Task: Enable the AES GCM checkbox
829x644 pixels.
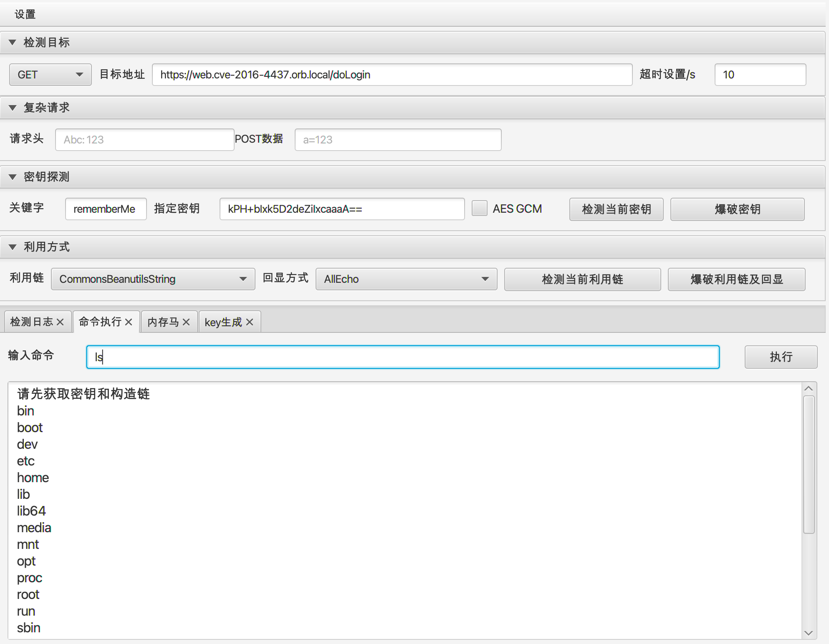Action: [x=480, y=209]
